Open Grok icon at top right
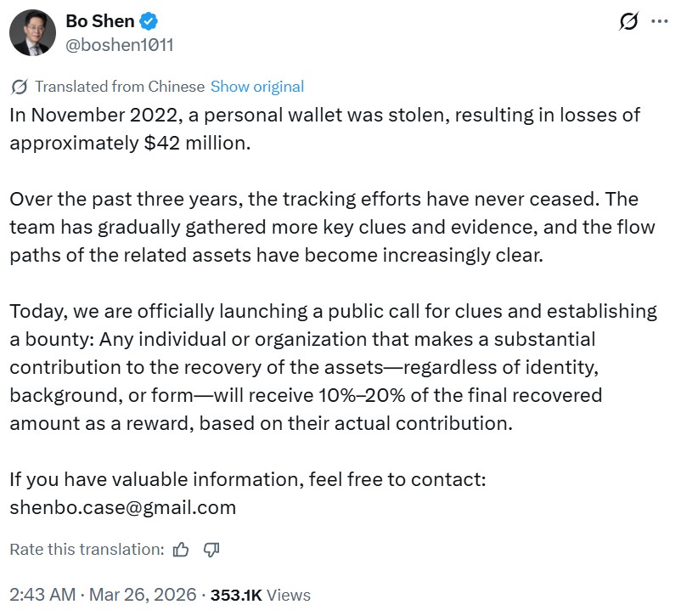This screenshot has height=616, width=681. click(629, 21)
